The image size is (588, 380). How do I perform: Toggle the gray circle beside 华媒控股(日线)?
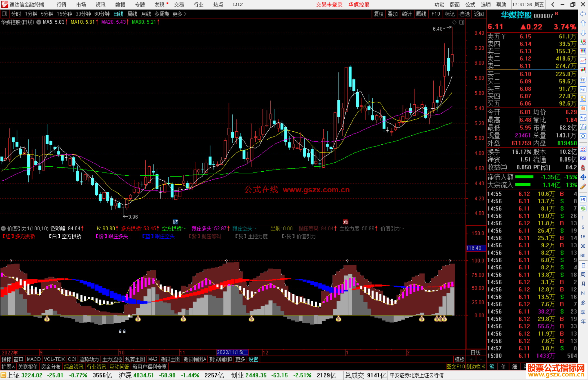[x=39, y=22]
